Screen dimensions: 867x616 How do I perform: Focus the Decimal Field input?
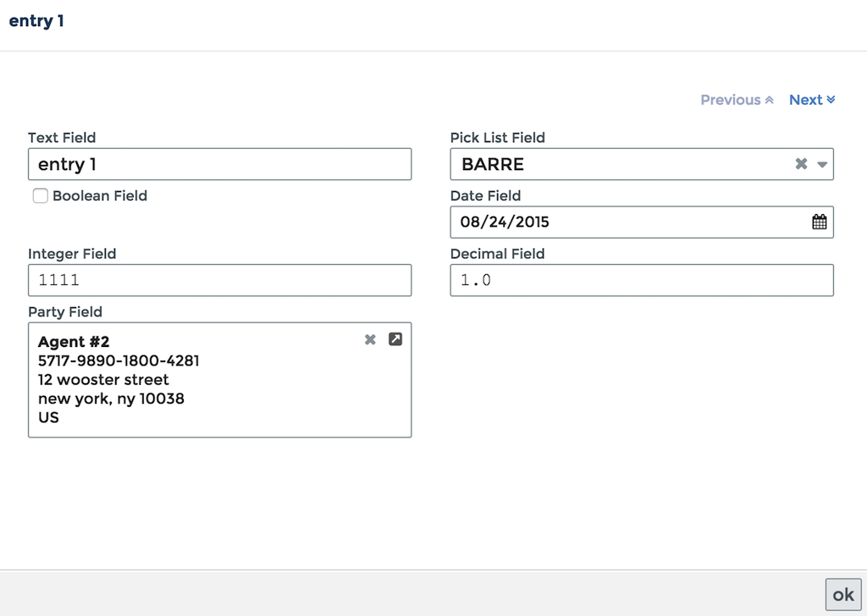(642, 280)
